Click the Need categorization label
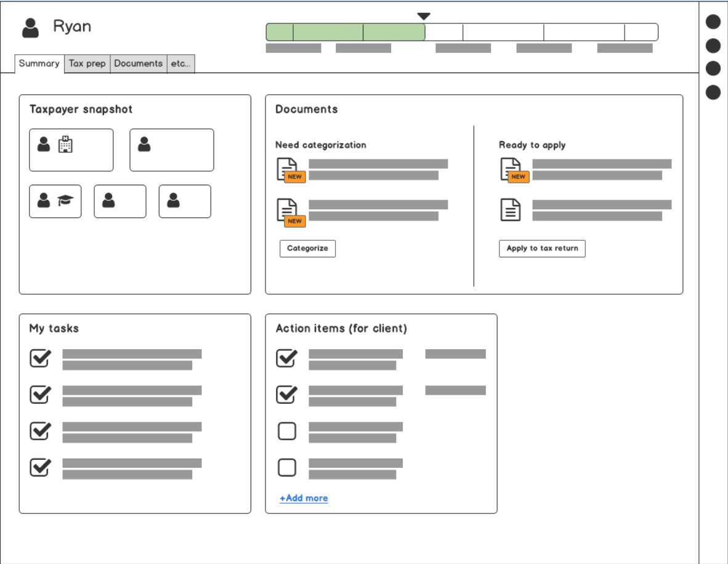The height and width of the screenshot is (564, 728). tap(321, 145)
